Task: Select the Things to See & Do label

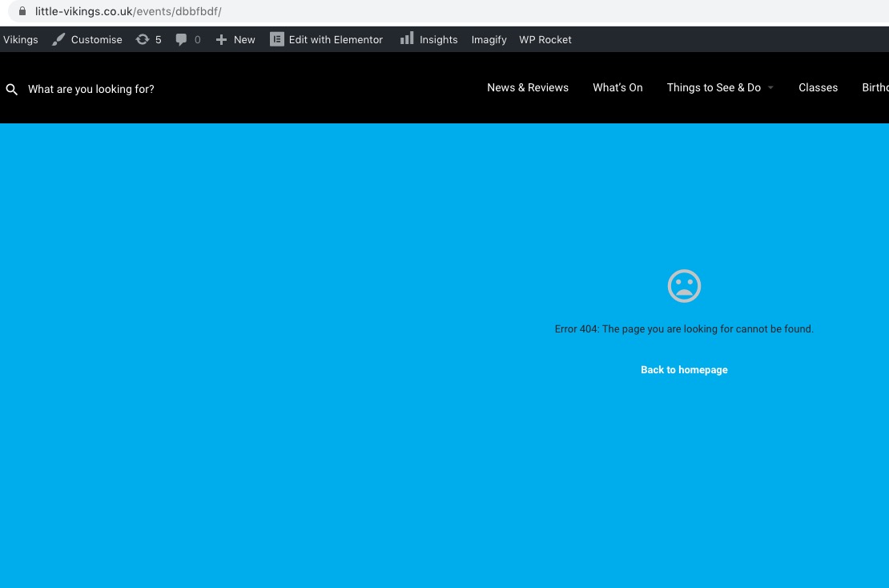Action: (714, 87)
